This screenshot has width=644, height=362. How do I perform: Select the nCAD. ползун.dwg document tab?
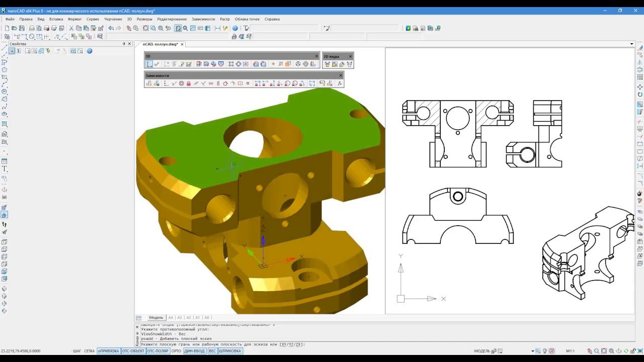(x=160, y=44)
